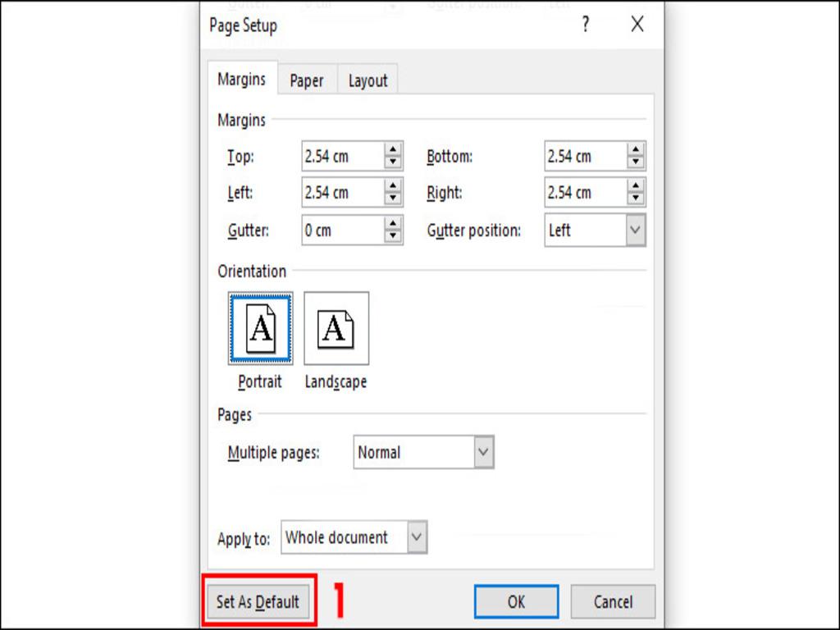Select the Margins tab
This screenshot has height=630, width=840.
(x=241, y=80)
